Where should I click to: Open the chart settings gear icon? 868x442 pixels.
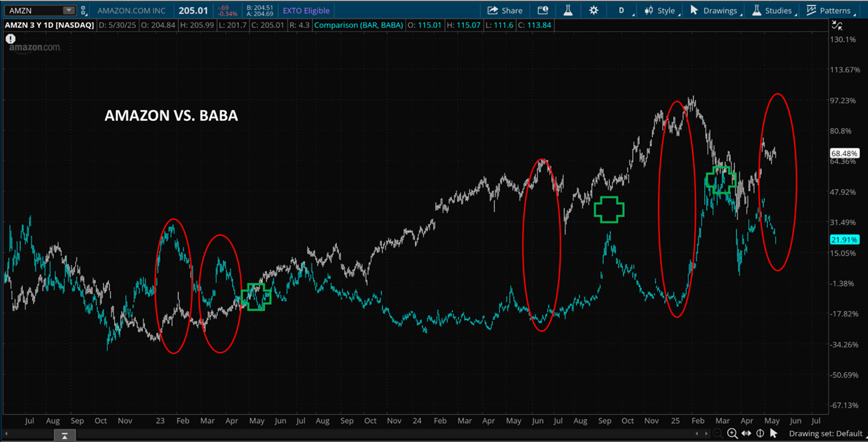click(594, 10)
